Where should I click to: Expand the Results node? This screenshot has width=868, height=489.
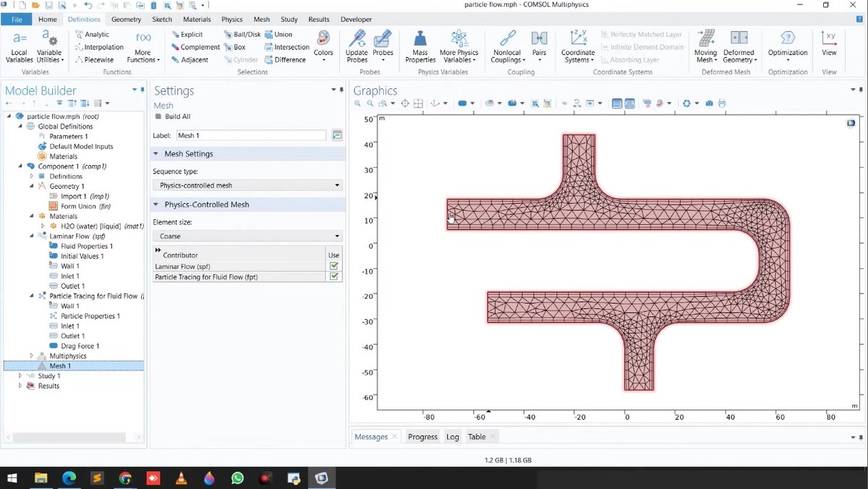20,386
